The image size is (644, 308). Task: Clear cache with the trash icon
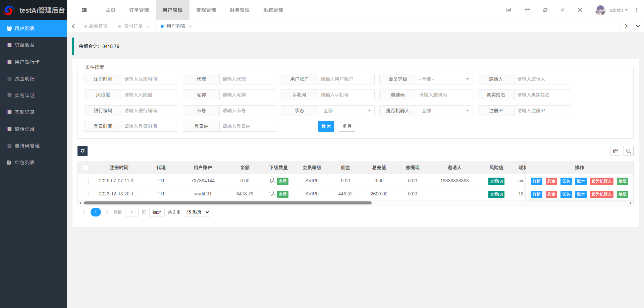coord(563,10)
